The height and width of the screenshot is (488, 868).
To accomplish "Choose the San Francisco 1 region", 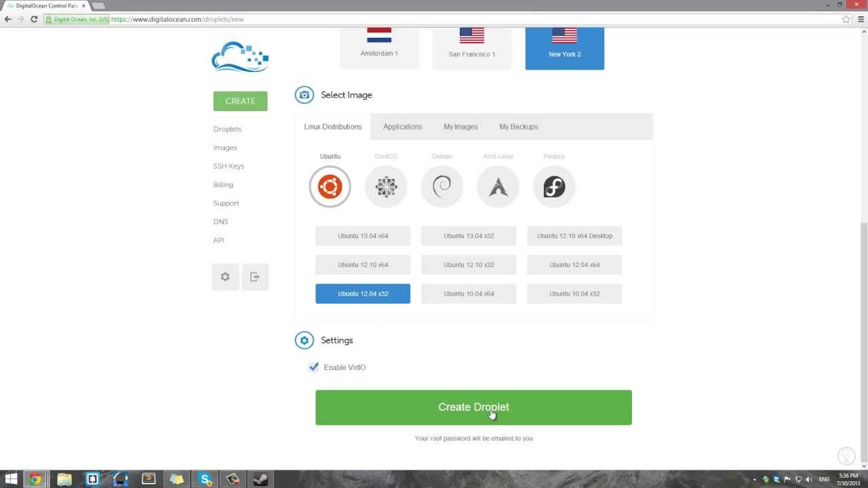I will click(x=472, y=48).
